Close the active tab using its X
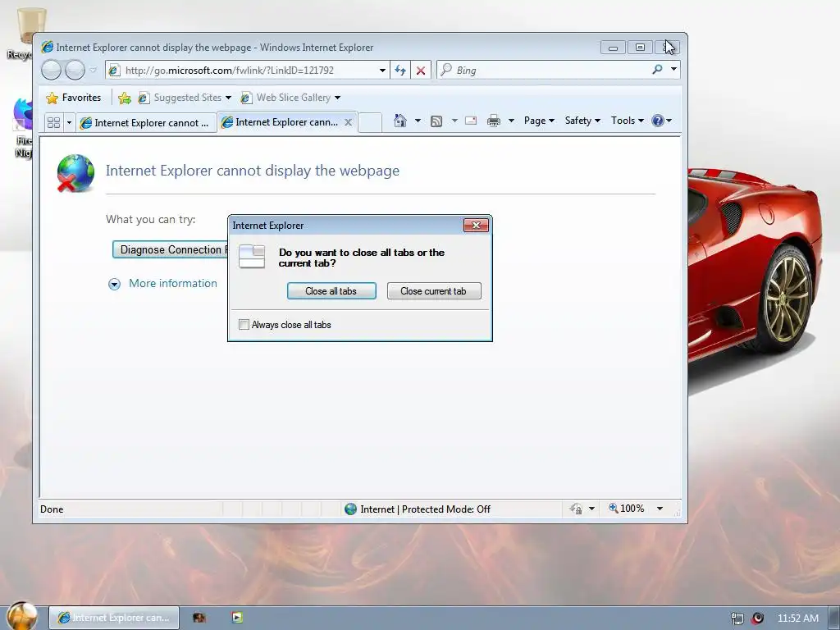 348,122
